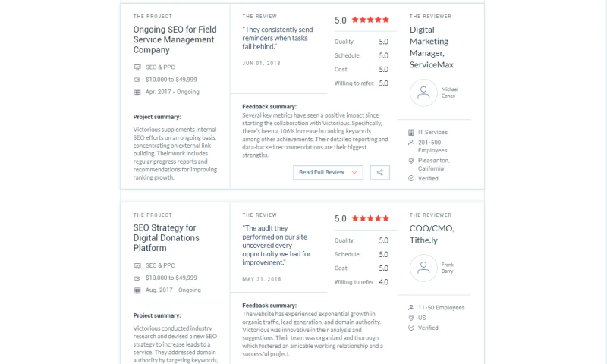The image size is (607, 364).
Task: Click the Pleasanton location pin icon
Action: point(411,161)
